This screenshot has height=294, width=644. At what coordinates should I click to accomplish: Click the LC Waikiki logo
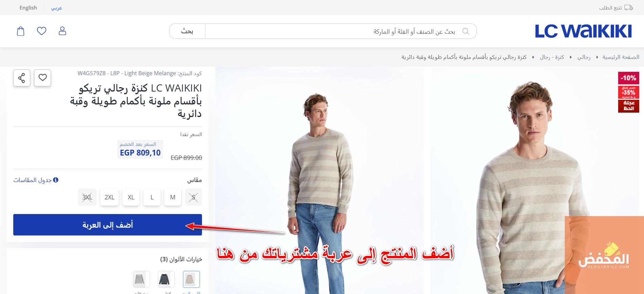point(583,31)
